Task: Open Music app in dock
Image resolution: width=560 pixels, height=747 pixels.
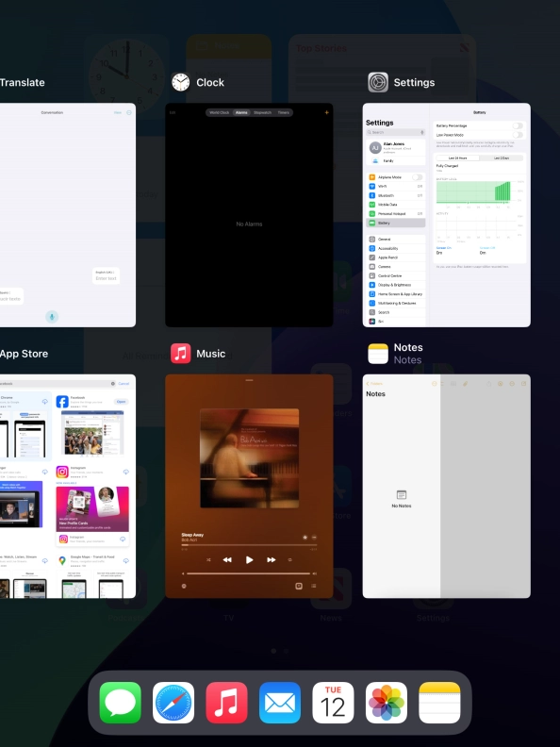Action: pos(226,703)
